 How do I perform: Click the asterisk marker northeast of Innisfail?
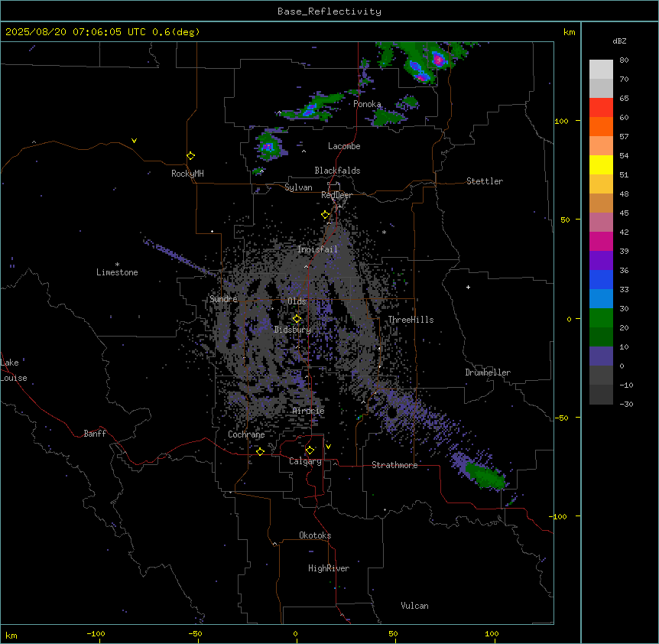[384, 232]
